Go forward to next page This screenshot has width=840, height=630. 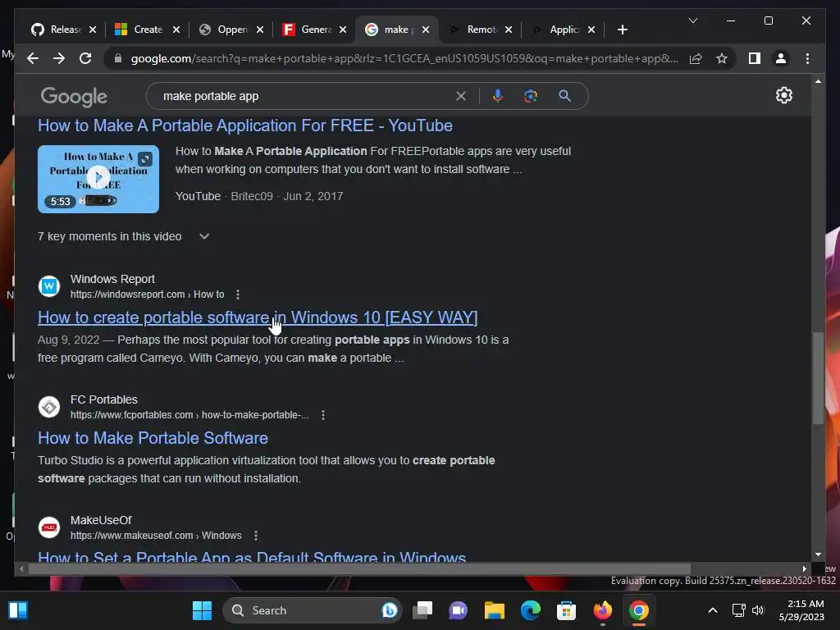[59, 58]
